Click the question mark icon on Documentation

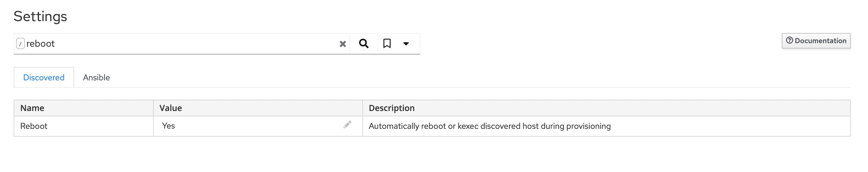(x=789, y=40)
